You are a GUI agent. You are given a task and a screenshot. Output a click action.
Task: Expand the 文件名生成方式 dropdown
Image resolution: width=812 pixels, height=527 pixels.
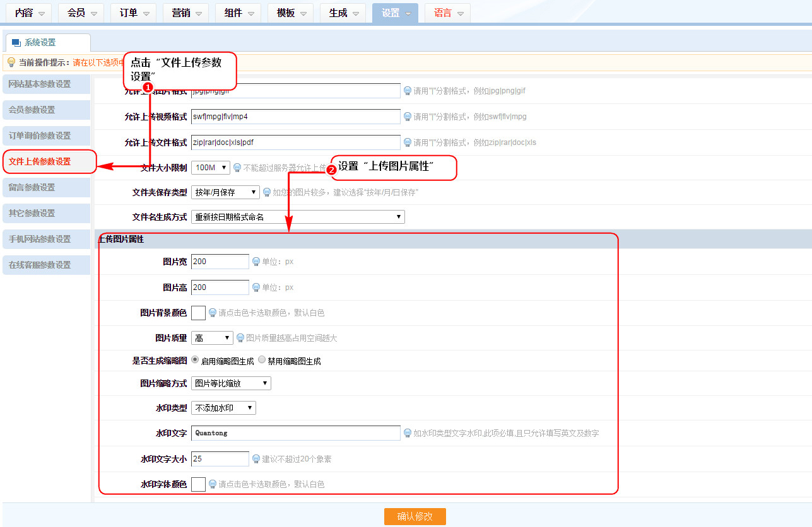297,217
